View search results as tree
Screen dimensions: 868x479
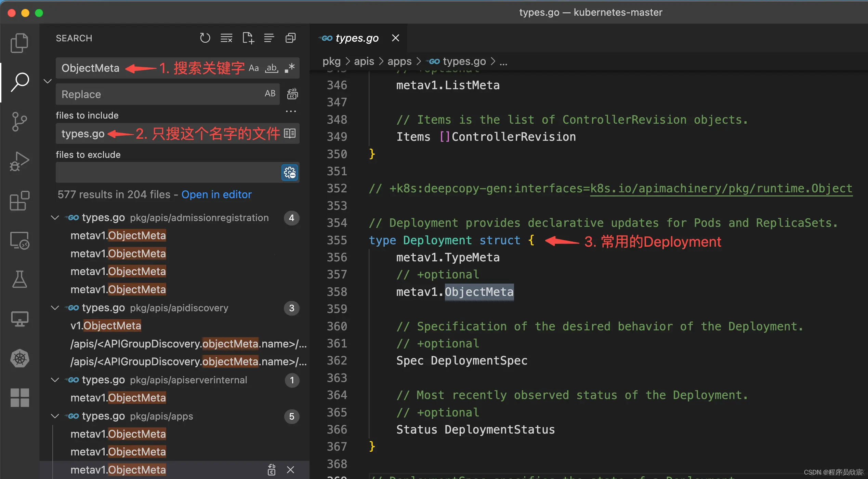tap(269, 38)
